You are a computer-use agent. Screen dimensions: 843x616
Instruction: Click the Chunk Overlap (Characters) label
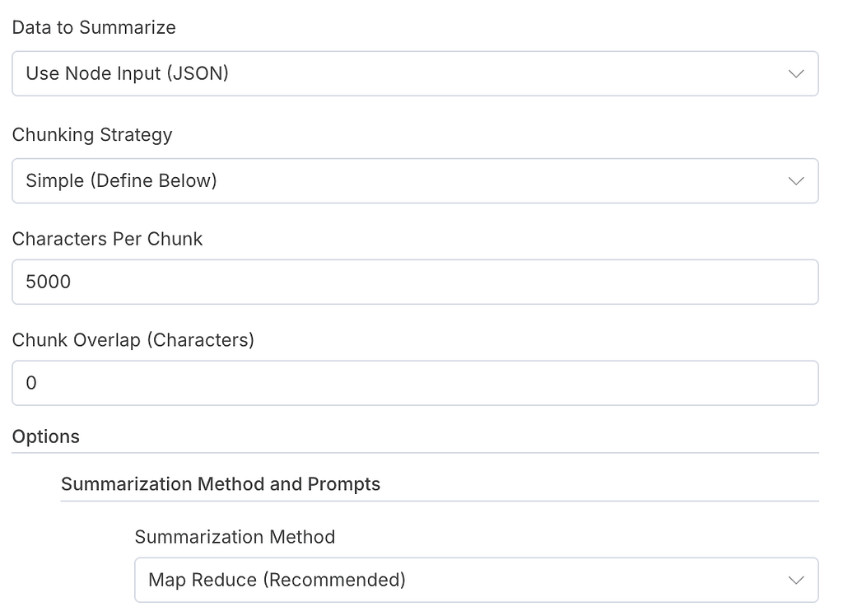tap(133, 339)
